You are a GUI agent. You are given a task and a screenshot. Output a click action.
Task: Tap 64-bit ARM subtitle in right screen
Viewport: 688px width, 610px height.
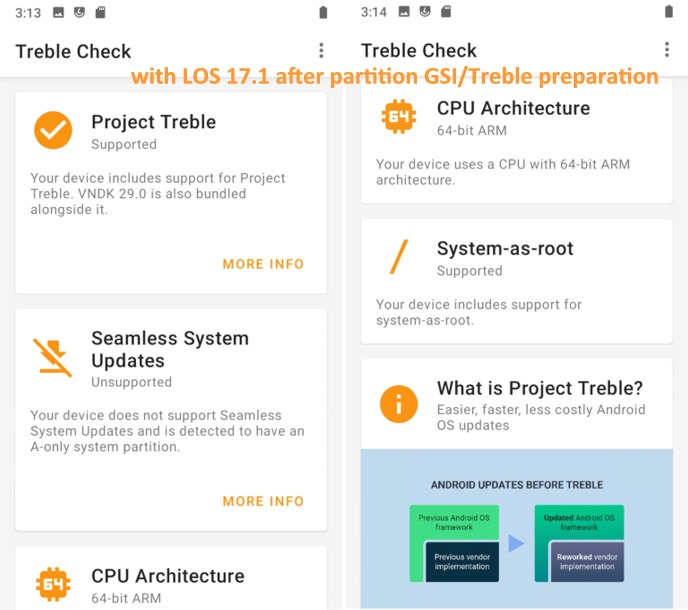click(x=472, y=130)
